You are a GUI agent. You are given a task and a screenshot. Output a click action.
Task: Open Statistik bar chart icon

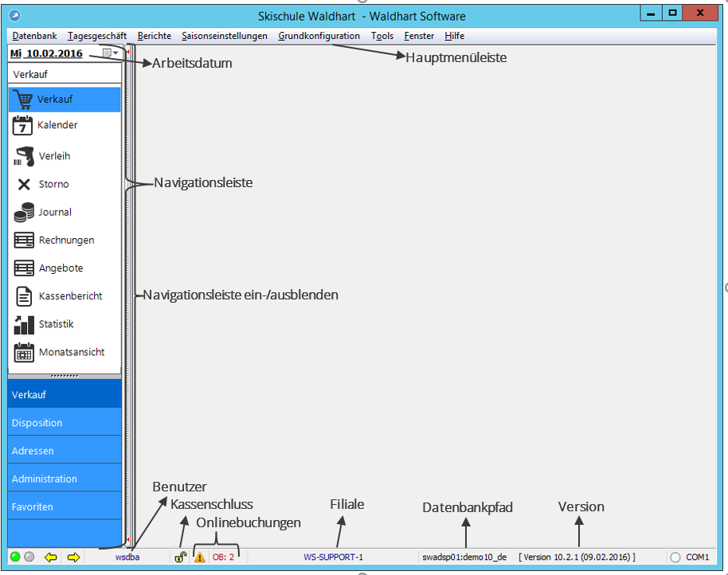coord(24,324)
